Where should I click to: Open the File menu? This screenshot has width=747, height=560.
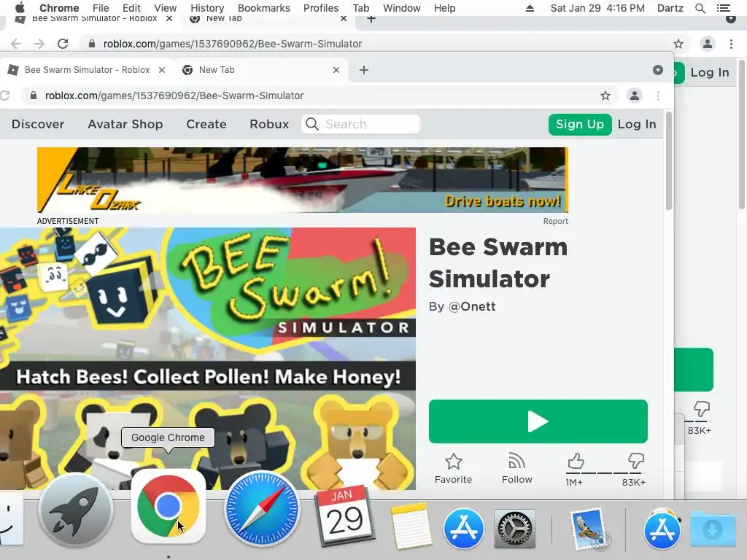[101, 8]
